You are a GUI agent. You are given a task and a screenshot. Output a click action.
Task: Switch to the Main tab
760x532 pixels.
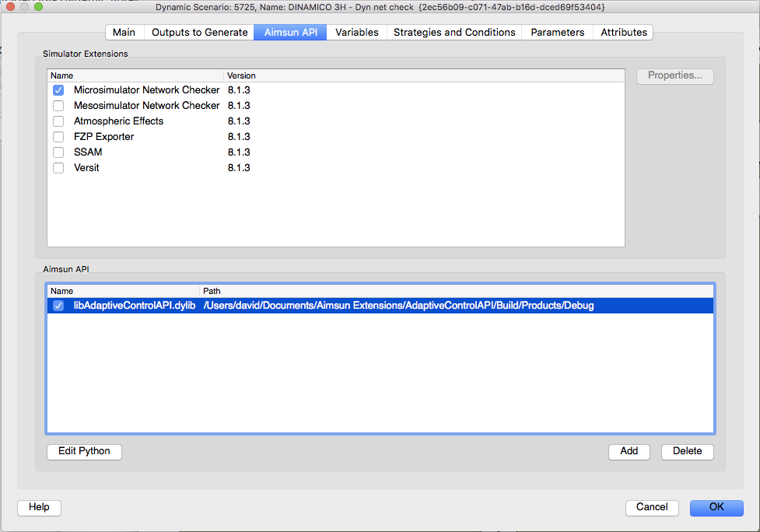pos(124,32)
